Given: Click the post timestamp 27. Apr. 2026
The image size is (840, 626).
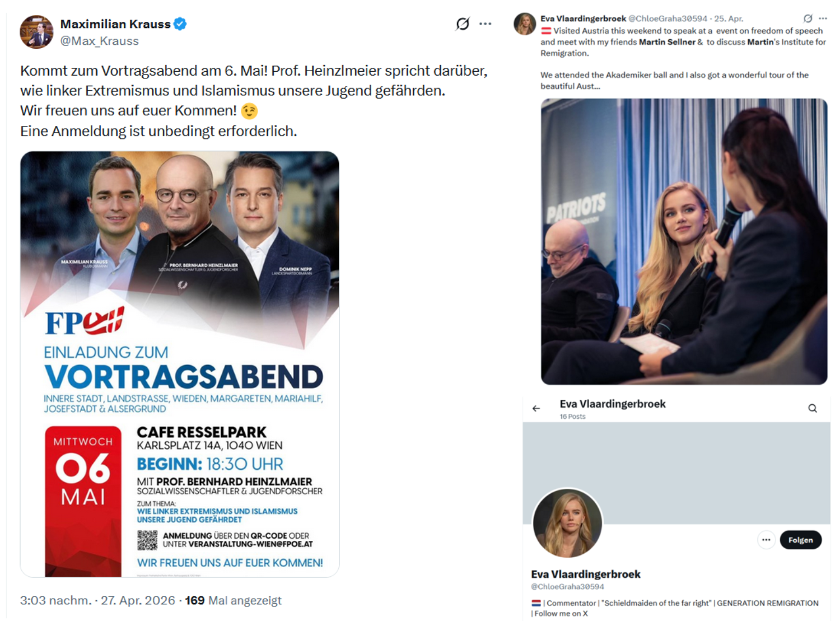Looking at the screenshot, I should coord(138,600).
